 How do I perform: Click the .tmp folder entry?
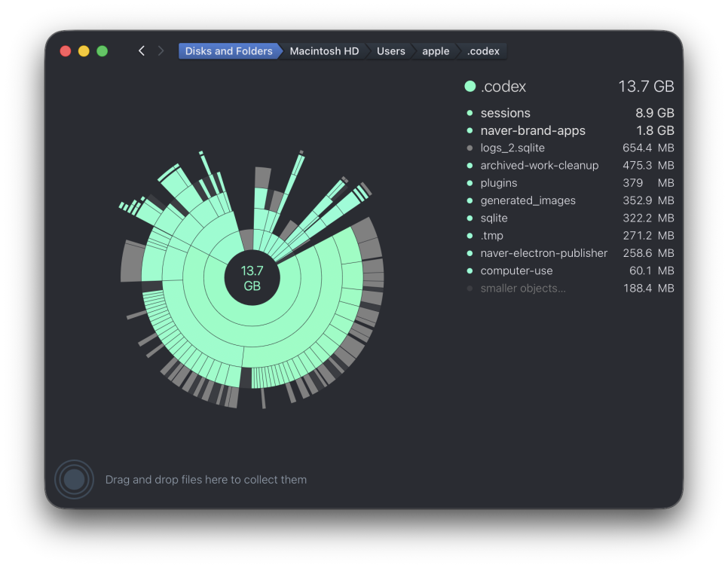(569, 236)
